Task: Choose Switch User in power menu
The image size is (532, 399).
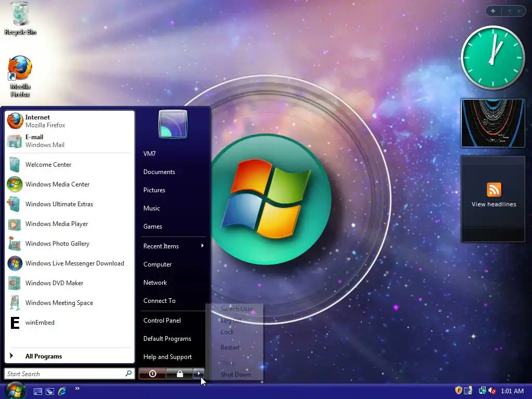Action: (x=236, y=309)
